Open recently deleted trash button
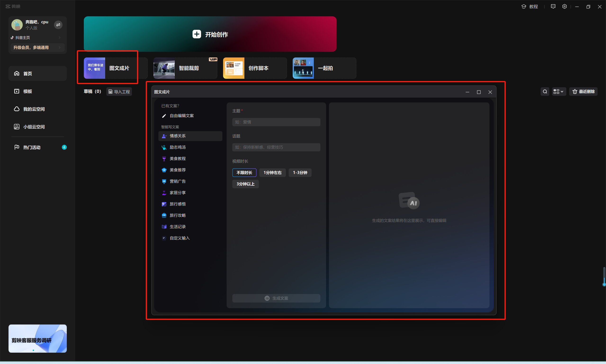This screenshot has width=606, height=364. point(583,92)
